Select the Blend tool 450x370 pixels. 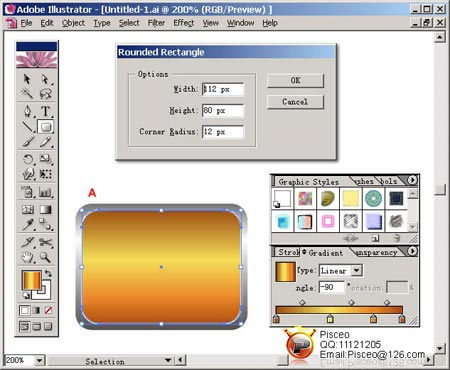45,224
